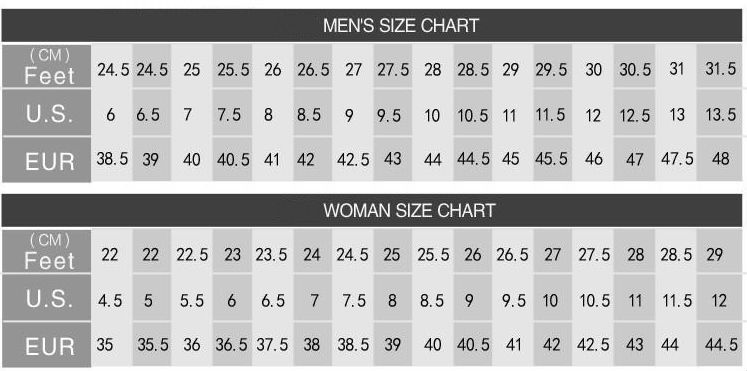Select women's EUR size 44.5 cell
The image size is (747, 371).
(720, 344)
